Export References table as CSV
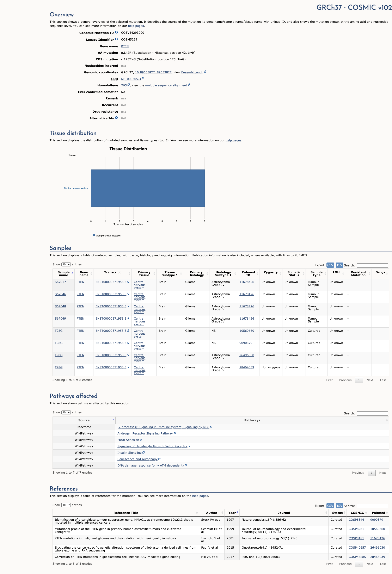Screen dimensions: 392x574 point(330,506)
